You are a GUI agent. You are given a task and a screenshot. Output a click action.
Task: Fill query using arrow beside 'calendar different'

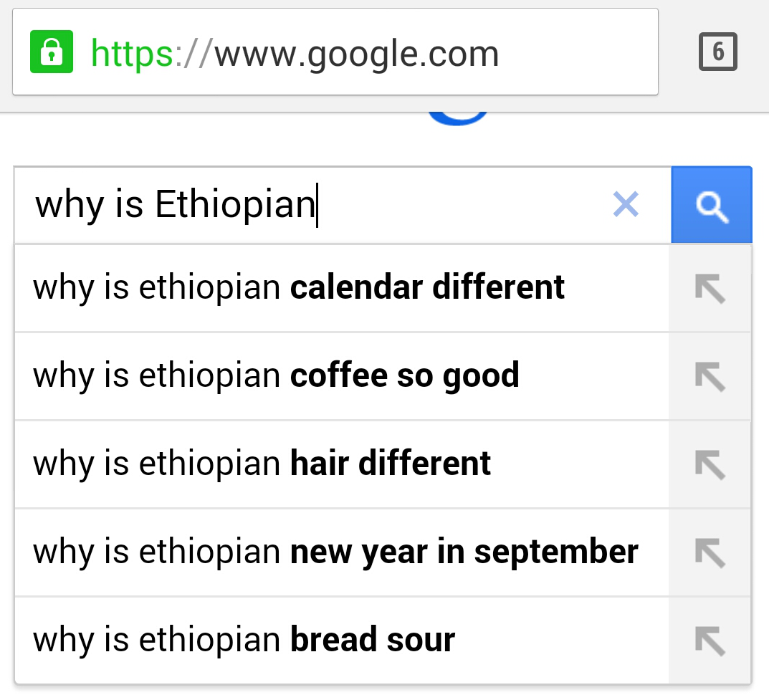[x=710, y=288]
